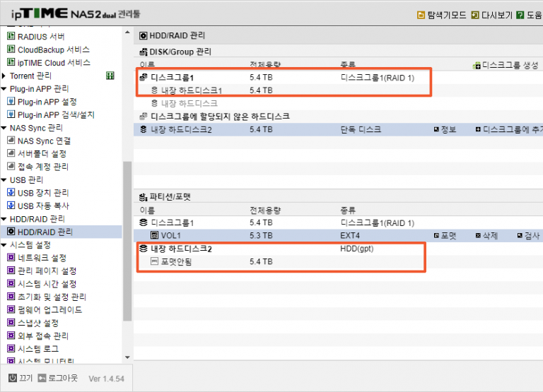Click 정보 for 내장 하드디스크2
This screenshot has height=392, width=543.
tap(445, 129)
